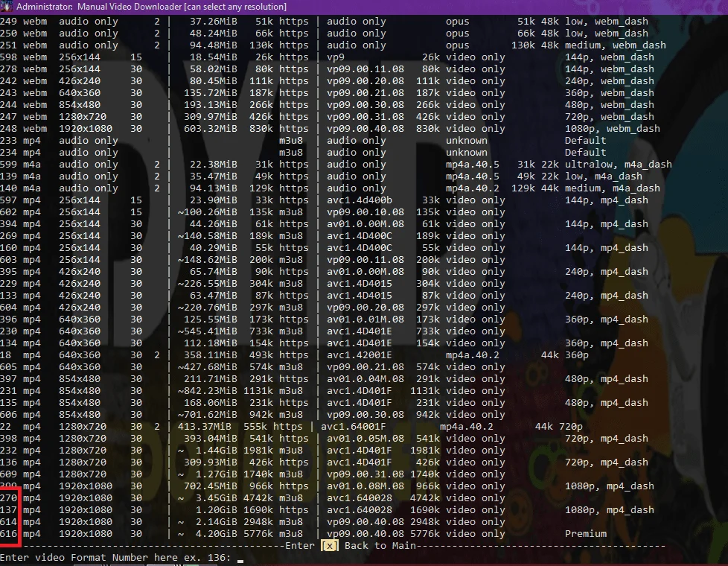
Task: Click the 4.20GiB size value
Action: [x=217, y=534]
